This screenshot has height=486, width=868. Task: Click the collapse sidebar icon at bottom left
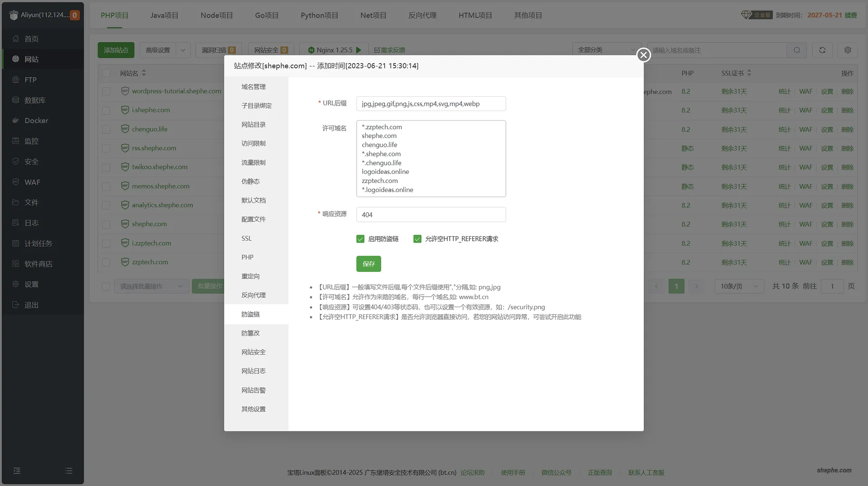pyautogui.click(x=17, y=471)
